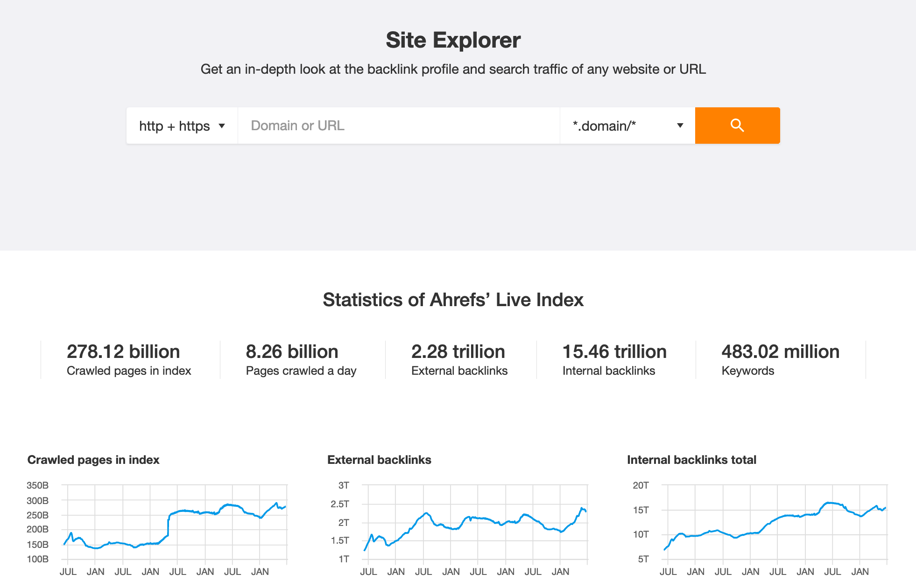The height and width of the screenshot is (588, 916).
Task: Click the Internal backlinks total chart title
Action: pos(691,460)
